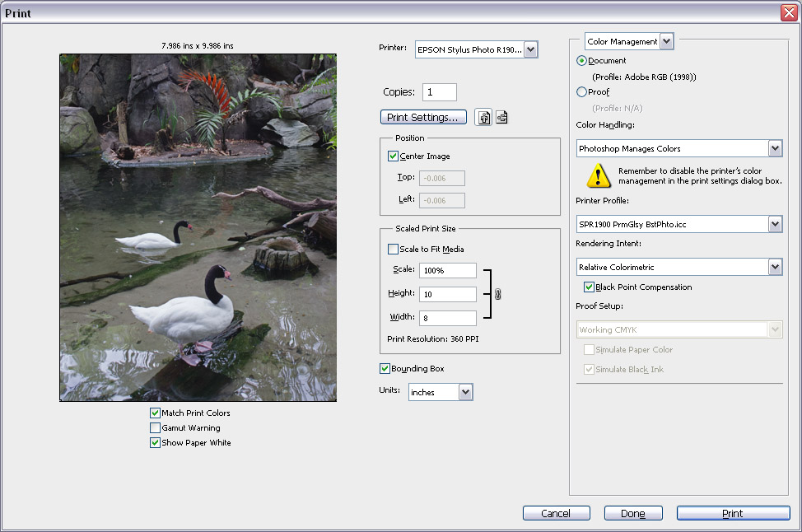Image resolution: width=802 pixels, height=532 pixels.
Task: Click the yellow warning triangle icon
Action: click(x=599, y=176)
